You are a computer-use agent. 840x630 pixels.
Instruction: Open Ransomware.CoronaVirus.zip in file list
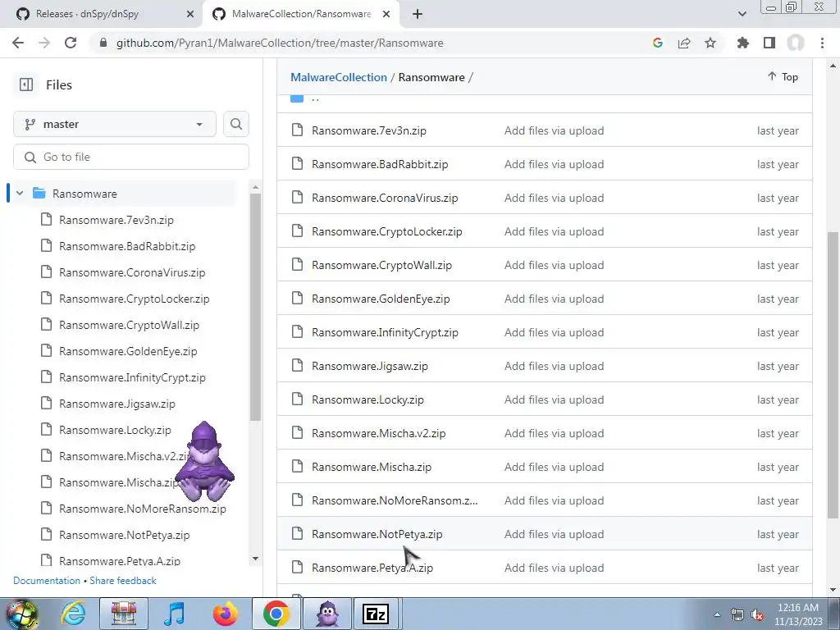385,199
